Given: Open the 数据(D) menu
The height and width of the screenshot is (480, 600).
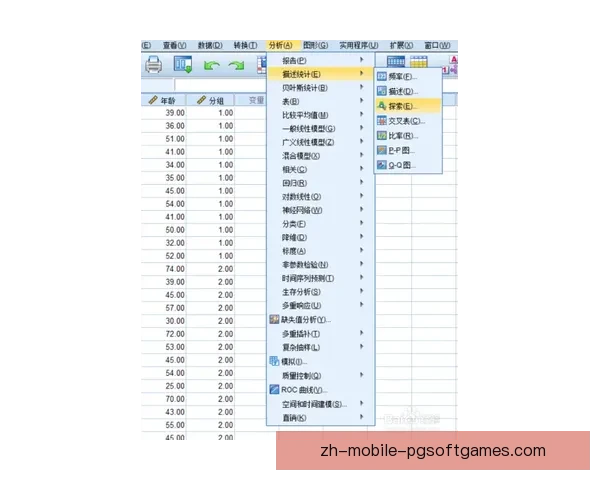Looking at the screenshot, I should tap(210, 45).
